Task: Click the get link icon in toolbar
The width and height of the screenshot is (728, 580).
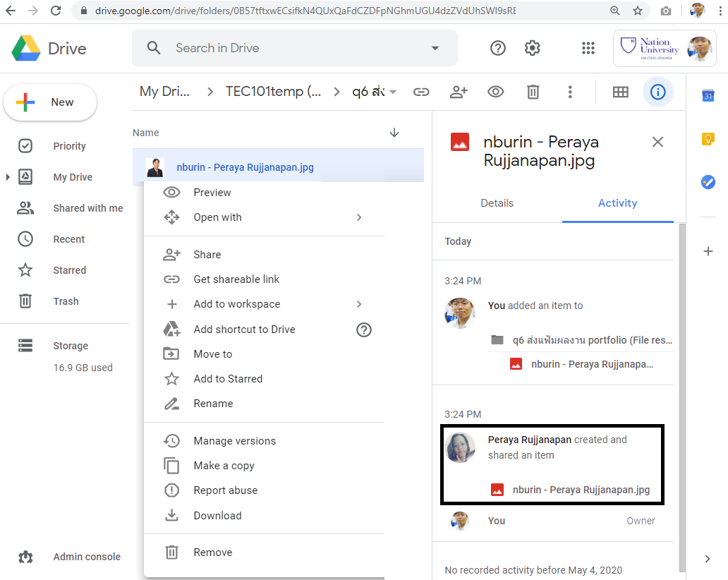Action: coord(422,92)
